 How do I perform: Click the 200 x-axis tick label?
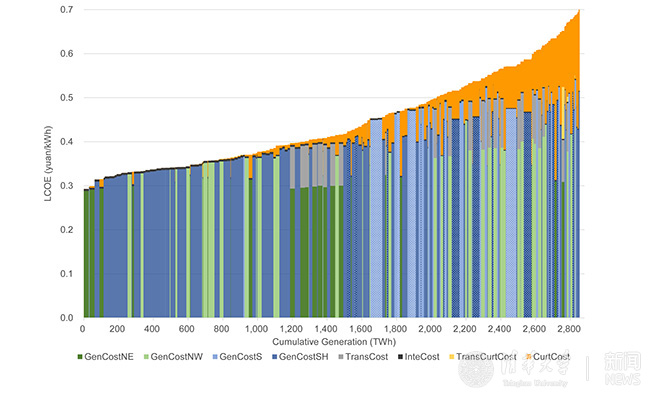[117, 328]
